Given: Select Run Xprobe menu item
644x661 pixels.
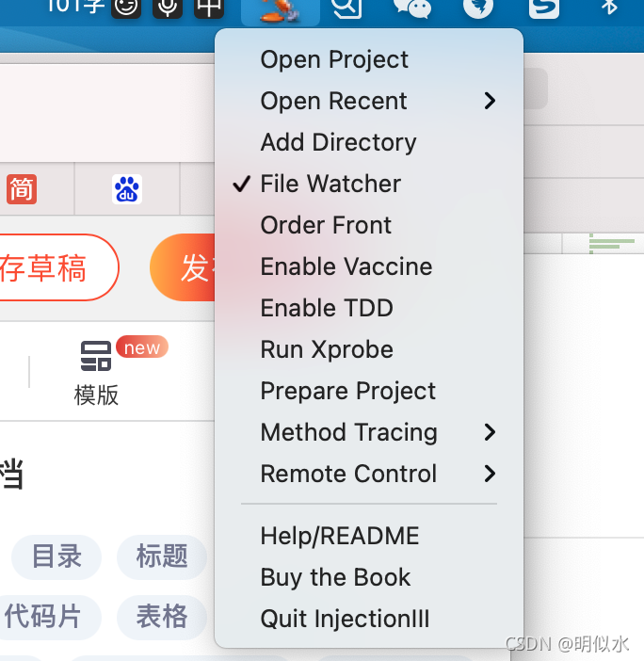Looking at the screenshot, I should click(369, 349).
